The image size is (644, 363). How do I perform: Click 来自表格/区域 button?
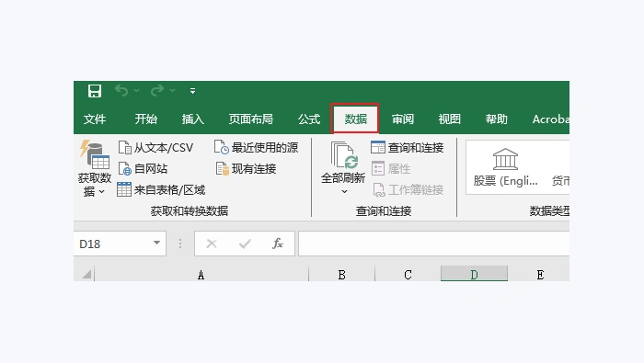pyautogui.click(x=161, y=190)
